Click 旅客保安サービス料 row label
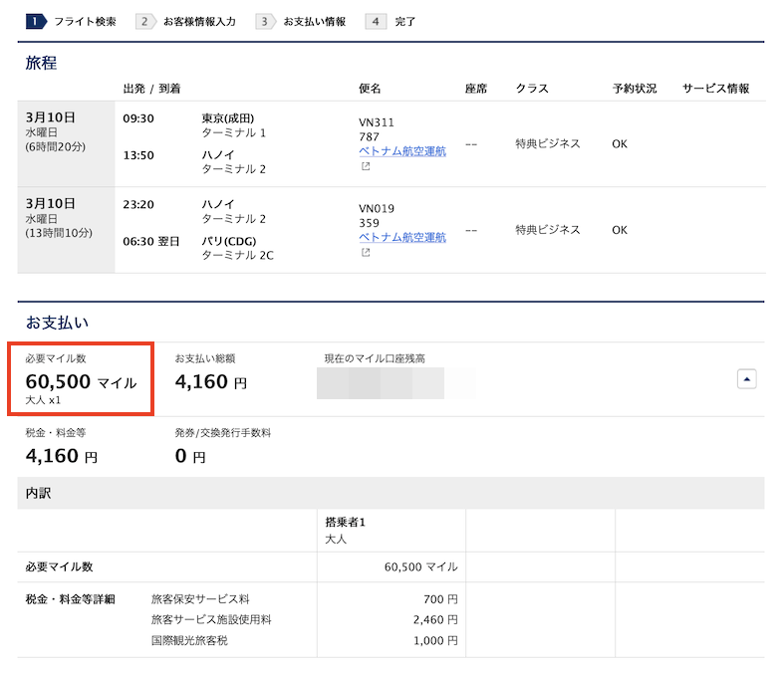This screenshot has width=784, height=673. pos(200,598)
